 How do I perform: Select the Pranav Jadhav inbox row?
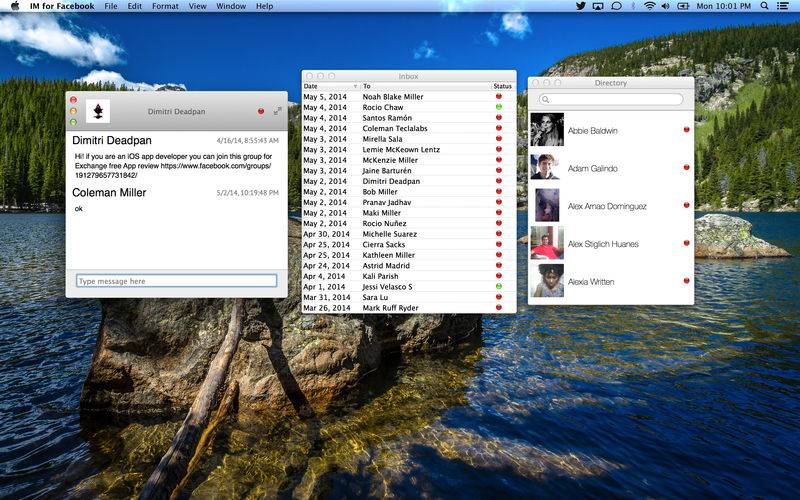409,202
